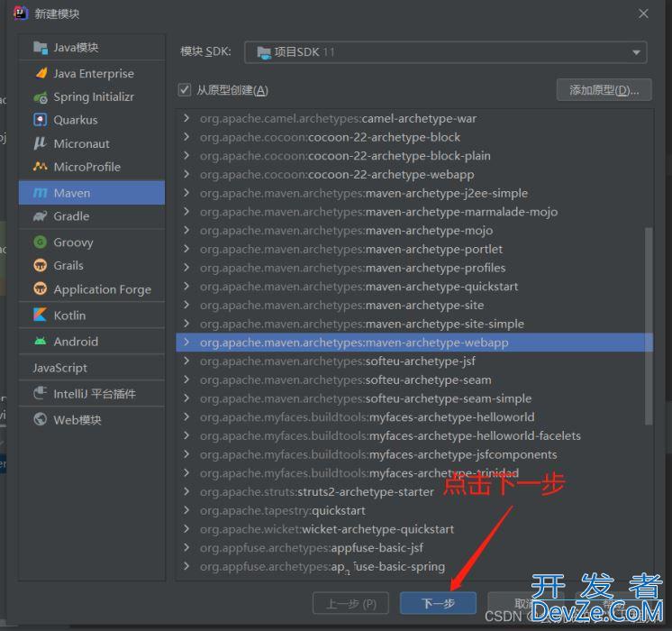Click the archetype list vertical scrollbar
Image resolution: width=672 pixels, height=631 pixels.
coord(649,326)
